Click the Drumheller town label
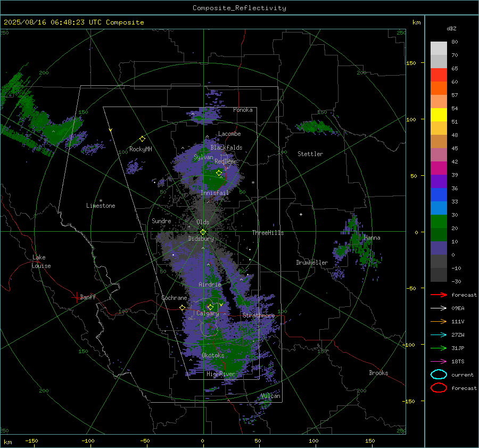Screen dimensions: 479x448 [x=312, y=263]
